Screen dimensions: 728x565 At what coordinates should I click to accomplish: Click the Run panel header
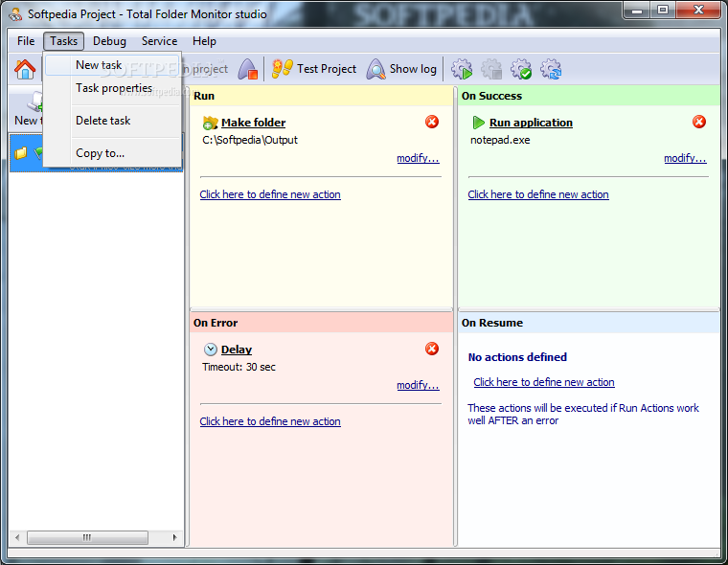click(321, 96)
